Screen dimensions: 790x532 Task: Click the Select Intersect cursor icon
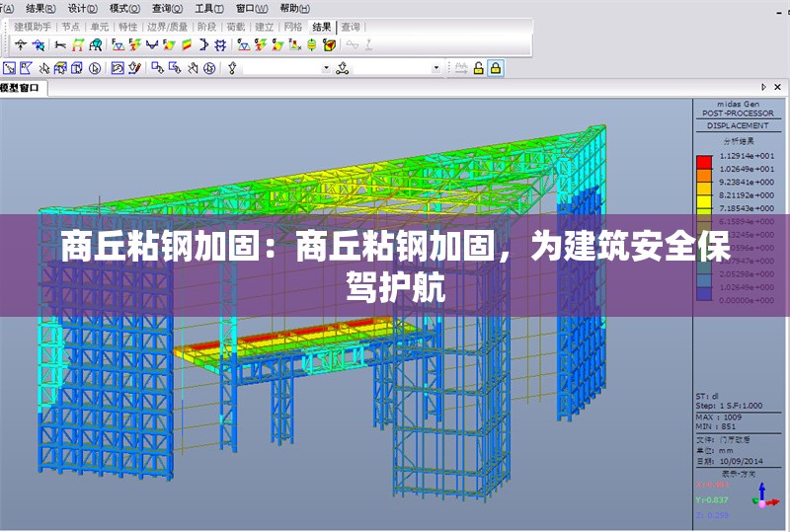(x=60, y=68)
